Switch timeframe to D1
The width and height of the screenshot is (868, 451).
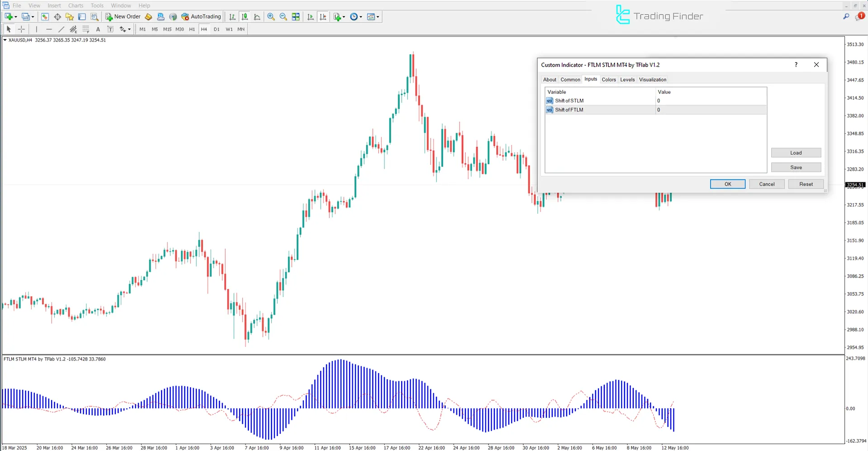pos(217,29)
